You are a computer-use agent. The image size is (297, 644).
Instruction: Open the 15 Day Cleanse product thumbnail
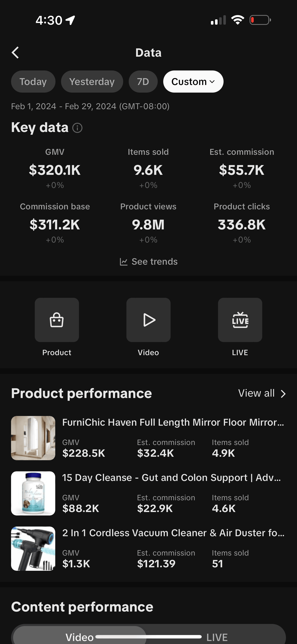point(33,493)
